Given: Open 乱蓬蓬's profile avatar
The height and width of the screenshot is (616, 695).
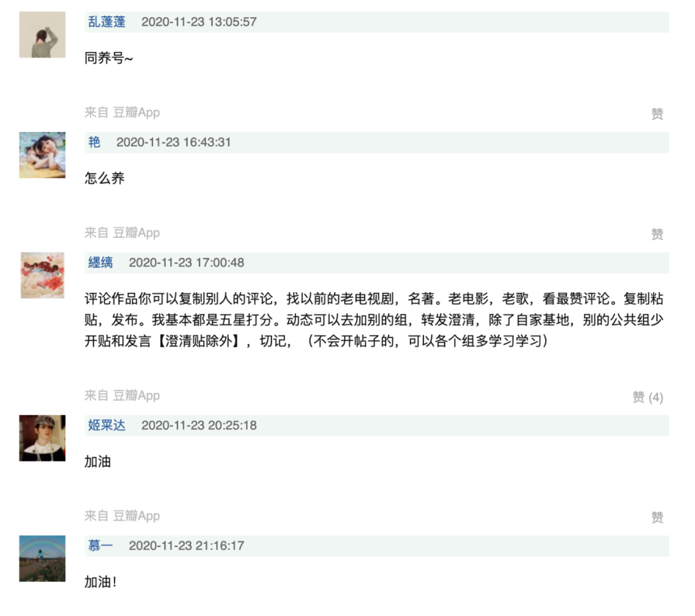Looking at the screenshot, I should (42, 35).
